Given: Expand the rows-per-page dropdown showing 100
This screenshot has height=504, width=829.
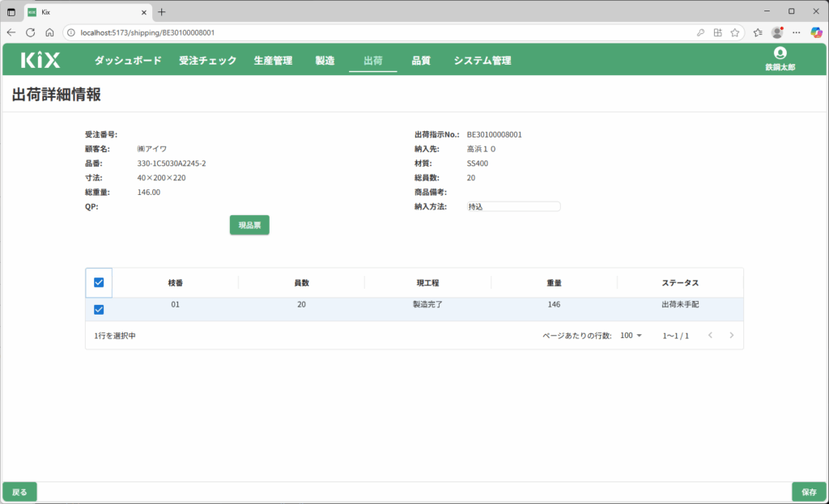Looking at the screenshot, I should click(x=631, y=335).
